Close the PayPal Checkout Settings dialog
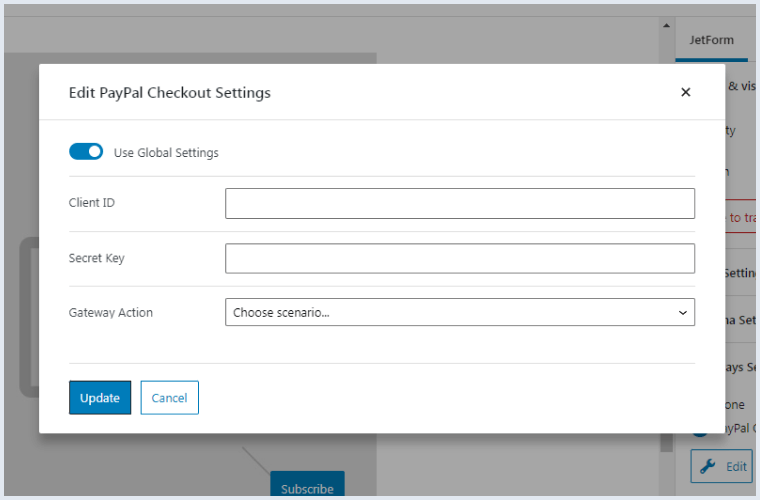This screenshot has height=500, width=760. point(685,92)
